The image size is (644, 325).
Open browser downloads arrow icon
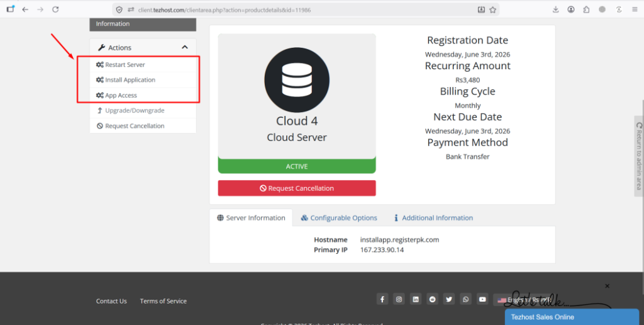556,9
